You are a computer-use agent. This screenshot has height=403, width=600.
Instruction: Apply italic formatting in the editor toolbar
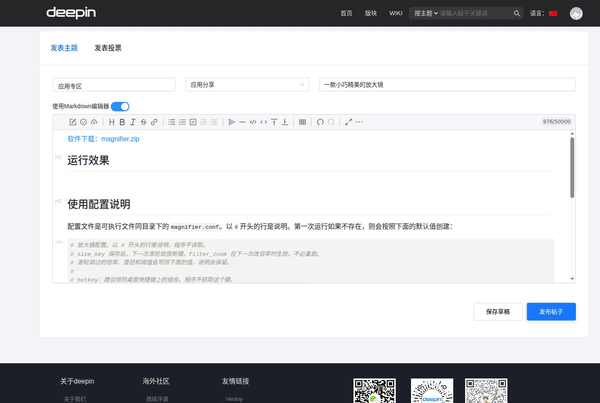click(133, 122)
